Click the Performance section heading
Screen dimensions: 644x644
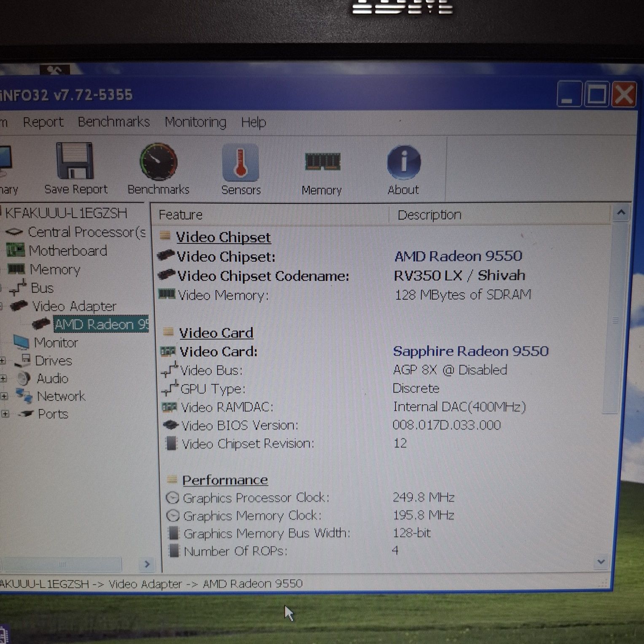coord(225,480)
